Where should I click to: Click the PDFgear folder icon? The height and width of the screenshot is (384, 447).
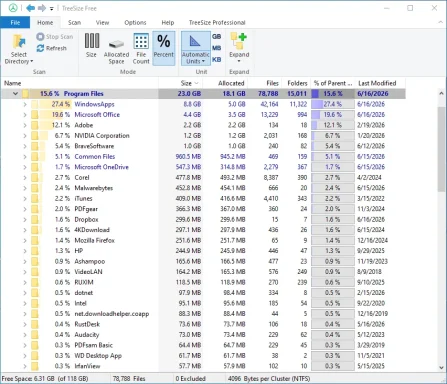tap(35, 209)
